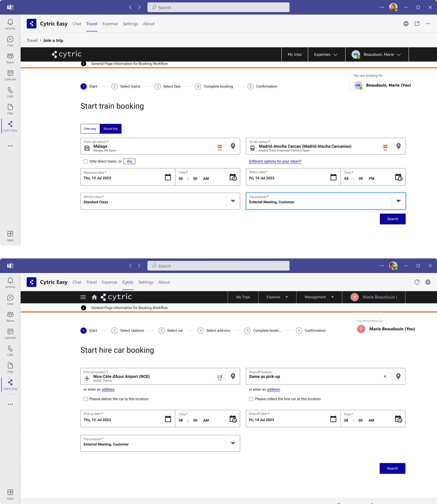
Task: Select the One way trip toggle
Action: click(90, 129)
